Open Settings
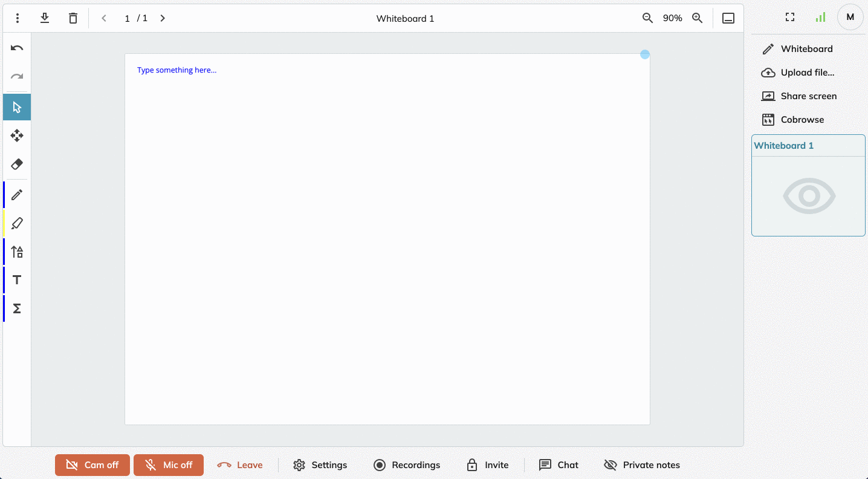 pyautogui.click(x=320, y=465)
